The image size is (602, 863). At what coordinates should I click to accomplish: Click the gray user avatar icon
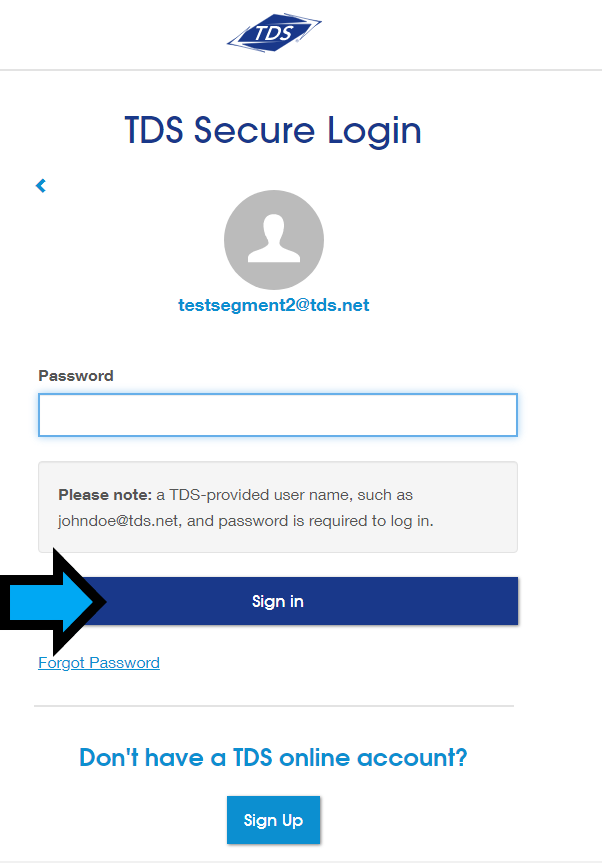point(273,239)
